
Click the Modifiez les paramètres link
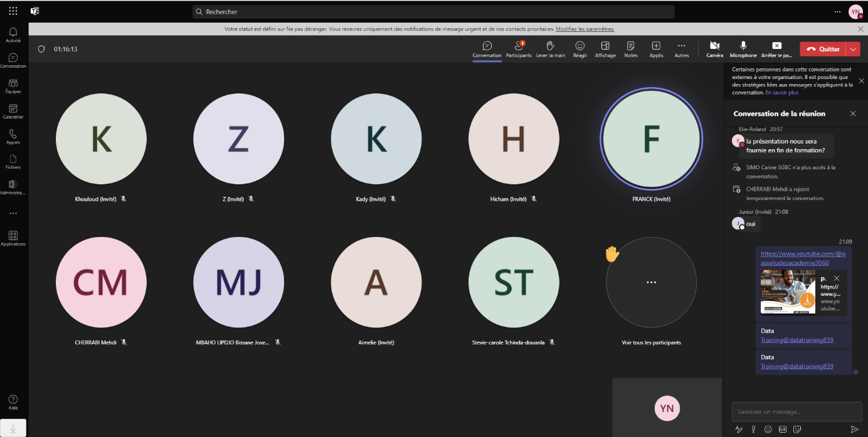coord(585,29)
